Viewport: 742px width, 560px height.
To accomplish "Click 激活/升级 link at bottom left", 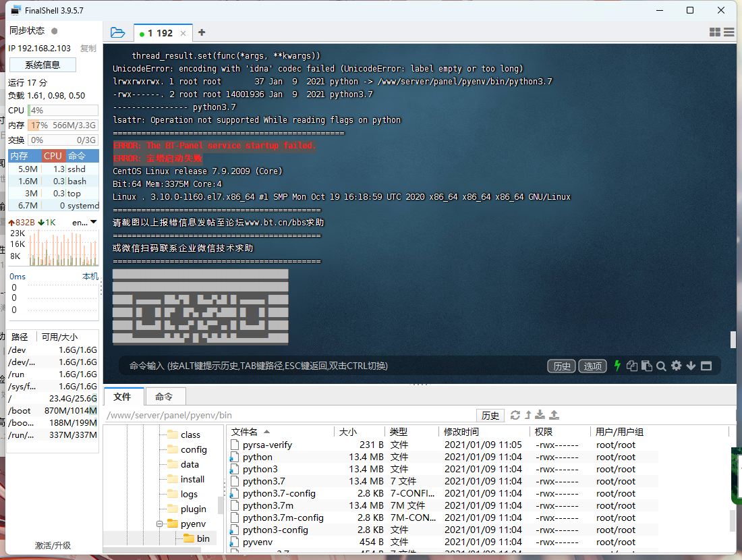I will (x=53, y=545).
